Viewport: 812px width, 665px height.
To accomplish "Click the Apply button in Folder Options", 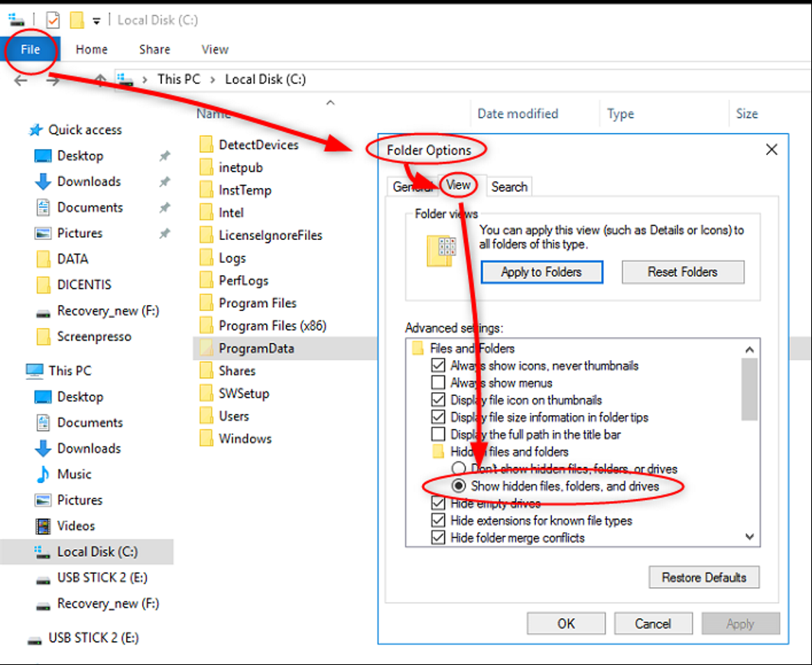I will pos(741,624).
